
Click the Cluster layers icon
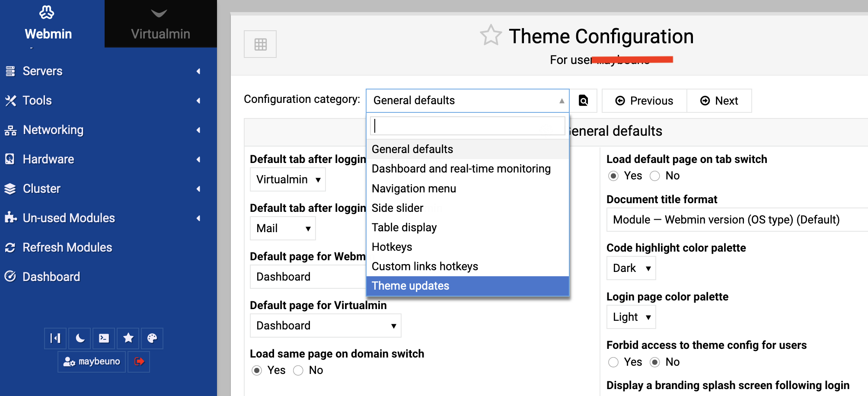click(x=10, y=189)
